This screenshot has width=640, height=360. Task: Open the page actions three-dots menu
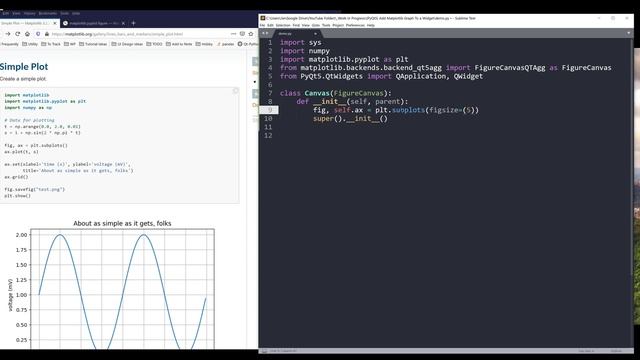click(x=233, y=34)
